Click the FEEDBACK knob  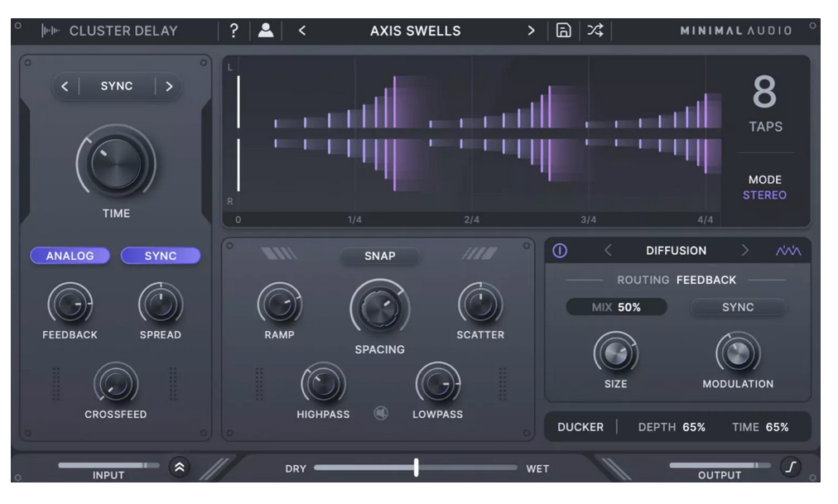[x=70, y=305]
